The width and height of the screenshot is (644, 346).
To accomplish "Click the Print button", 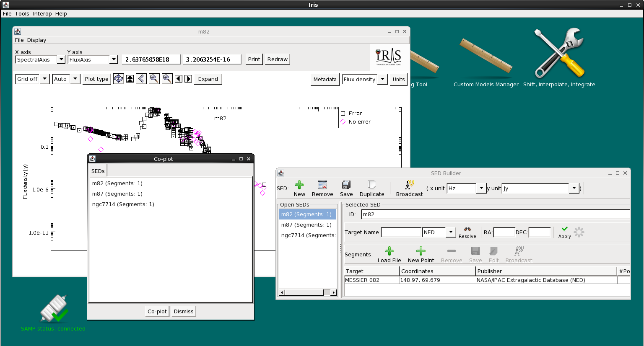I will (x=254, y=59).
